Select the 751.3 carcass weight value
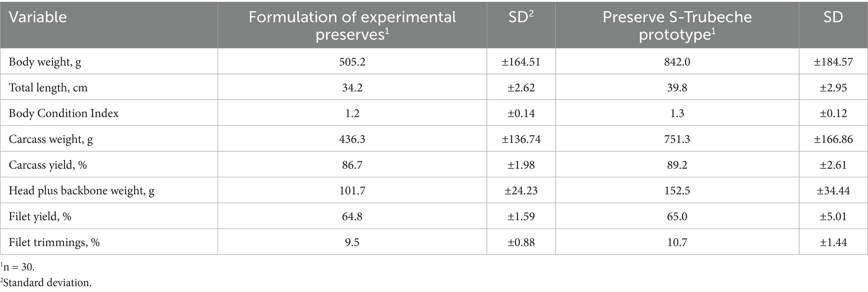The width and height of the screenshot is (868, 292). [677, 139]
